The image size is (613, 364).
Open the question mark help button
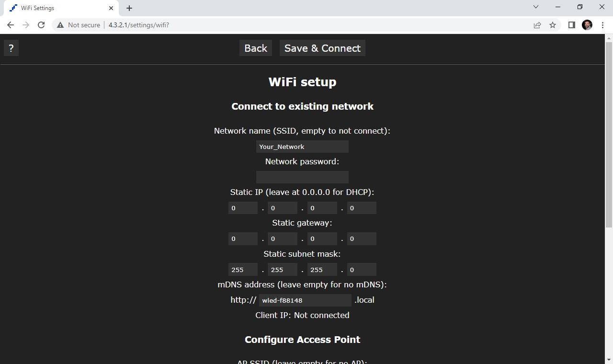pos(11,48)
